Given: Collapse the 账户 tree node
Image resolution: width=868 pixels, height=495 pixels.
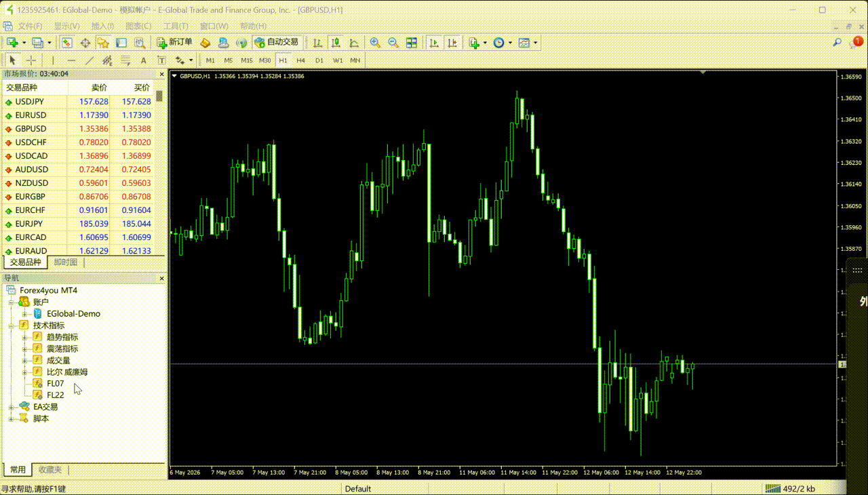Looking at the screenshot, I should [11, 302].
